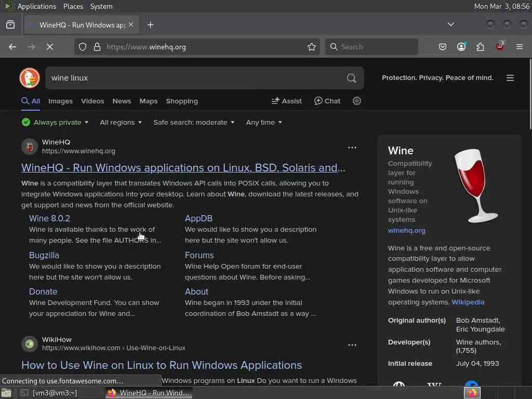Click the tracking protection shield icon
This screenshot has width=532, height=399.
point(83,47)
